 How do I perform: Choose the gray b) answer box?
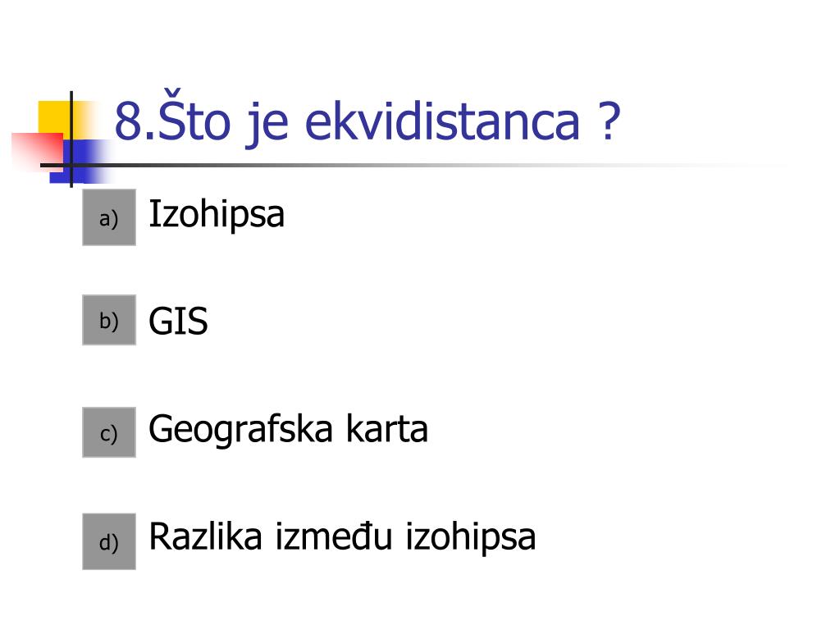click(109, 320)
